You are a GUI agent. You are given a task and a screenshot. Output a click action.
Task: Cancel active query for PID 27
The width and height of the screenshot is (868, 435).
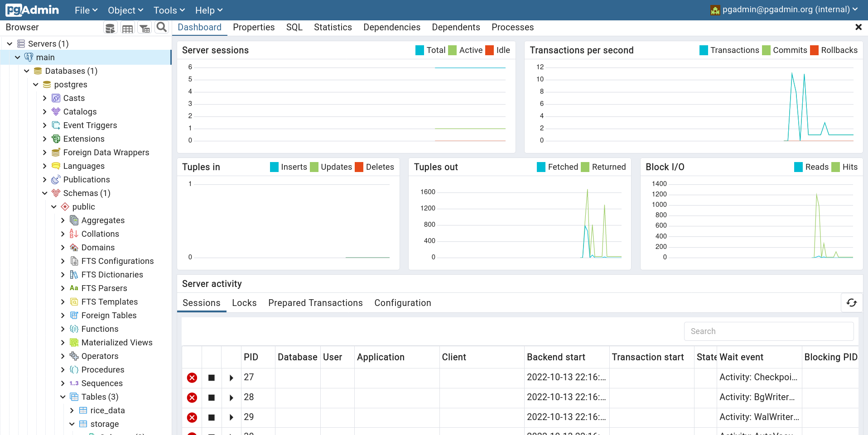212,378
